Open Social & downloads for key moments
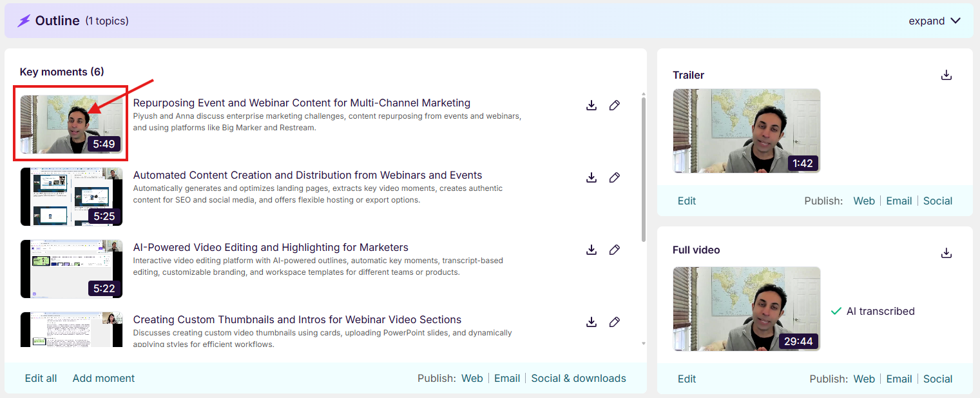 [x=579, y=378]
